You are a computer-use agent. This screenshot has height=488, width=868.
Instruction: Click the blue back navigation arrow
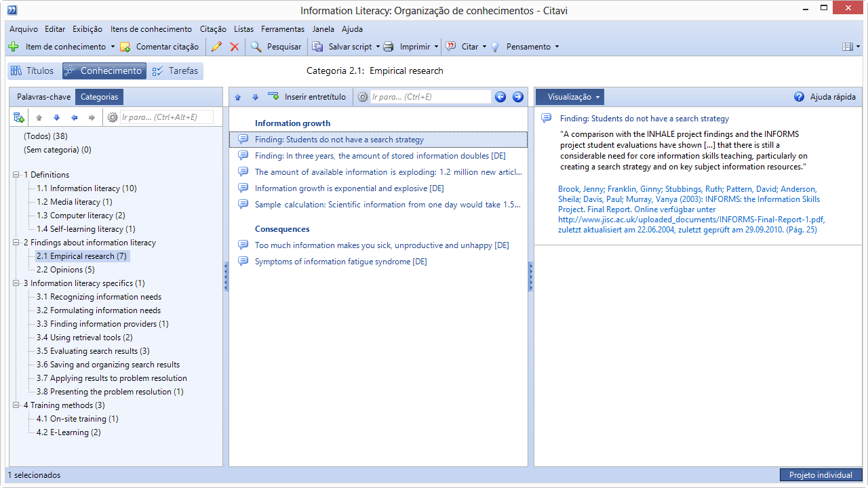point(500,97)
